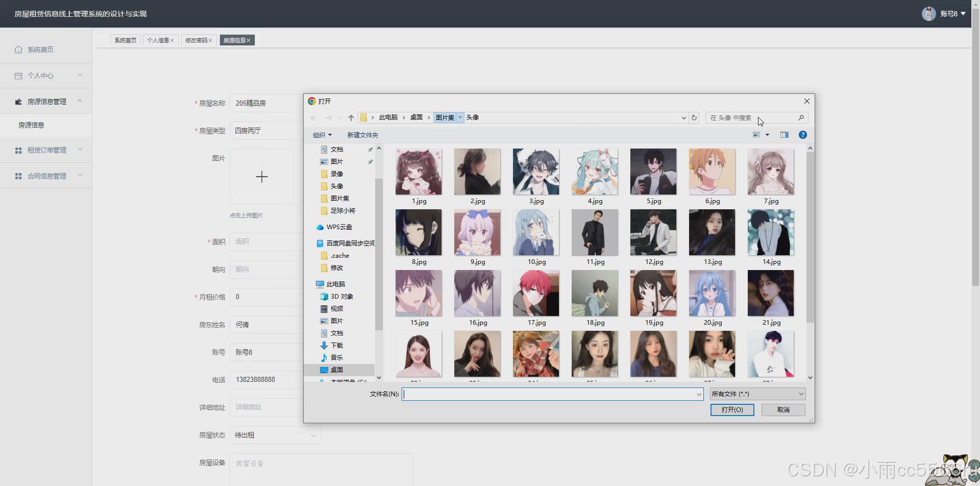Change view layout icon
Screen dimensions: 980x486
pos(756,135)
